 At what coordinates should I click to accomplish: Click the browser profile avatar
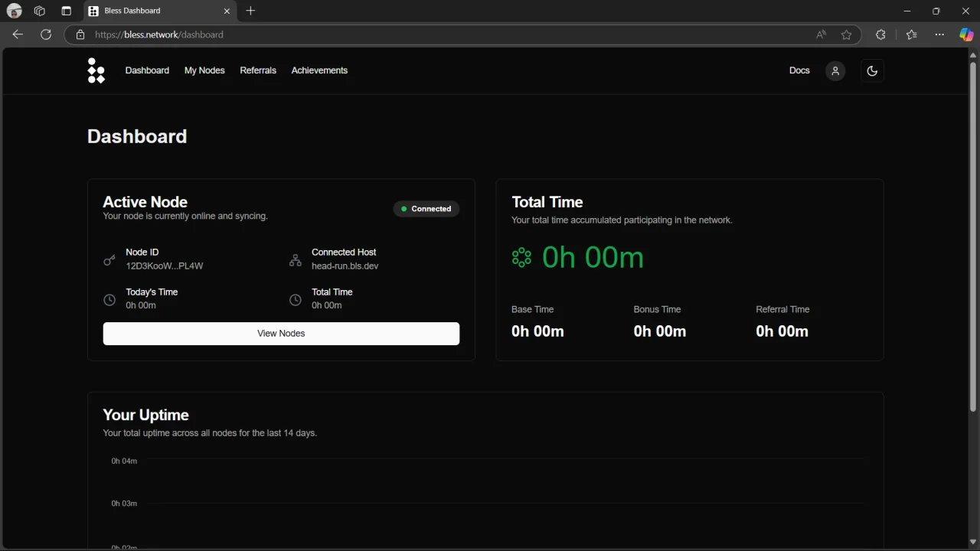point(14,11)
